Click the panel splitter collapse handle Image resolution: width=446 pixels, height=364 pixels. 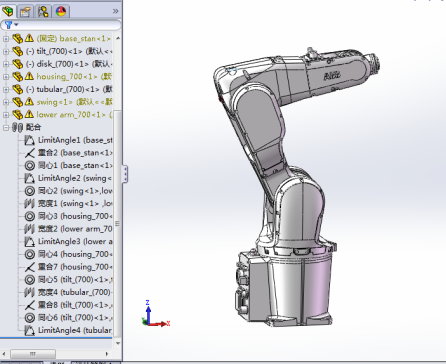pos(125,174)
